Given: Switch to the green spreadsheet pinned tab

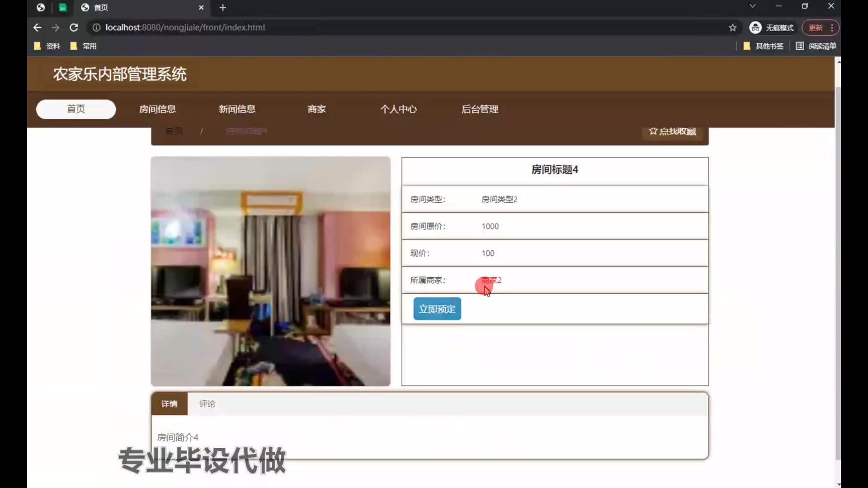Looking at the screenshot, I should pos(63,8).
